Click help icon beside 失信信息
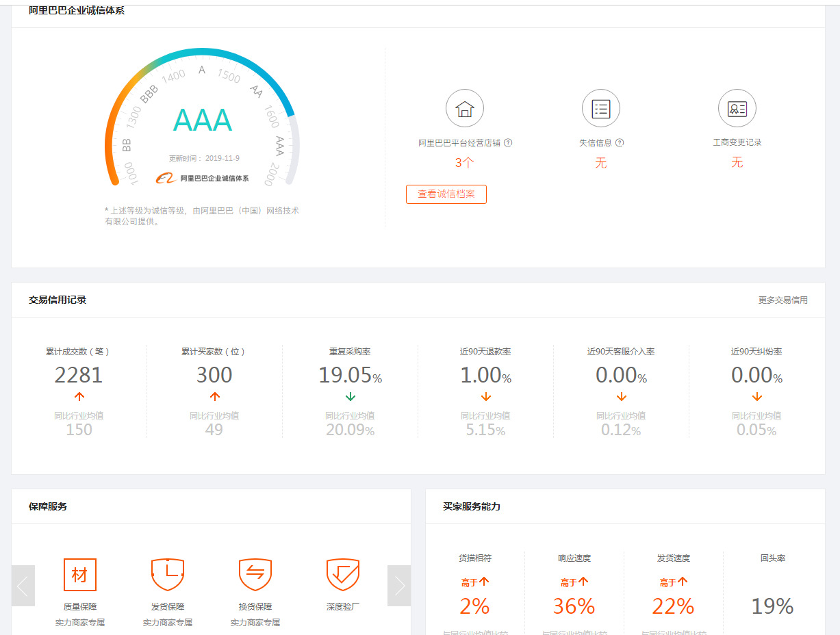Screen dimensions: 840x635 (x=620, y=143)
